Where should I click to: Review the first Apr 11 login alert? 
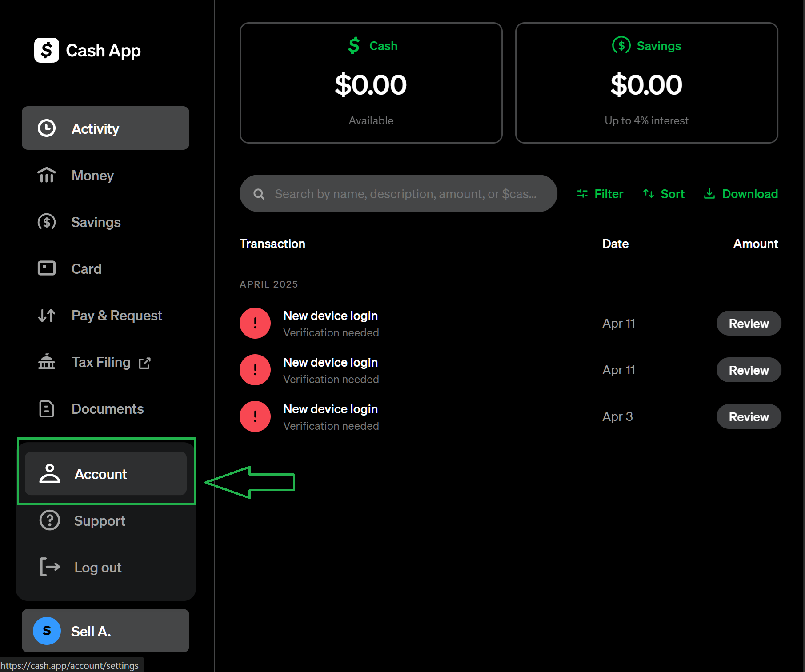pos(749,323)
